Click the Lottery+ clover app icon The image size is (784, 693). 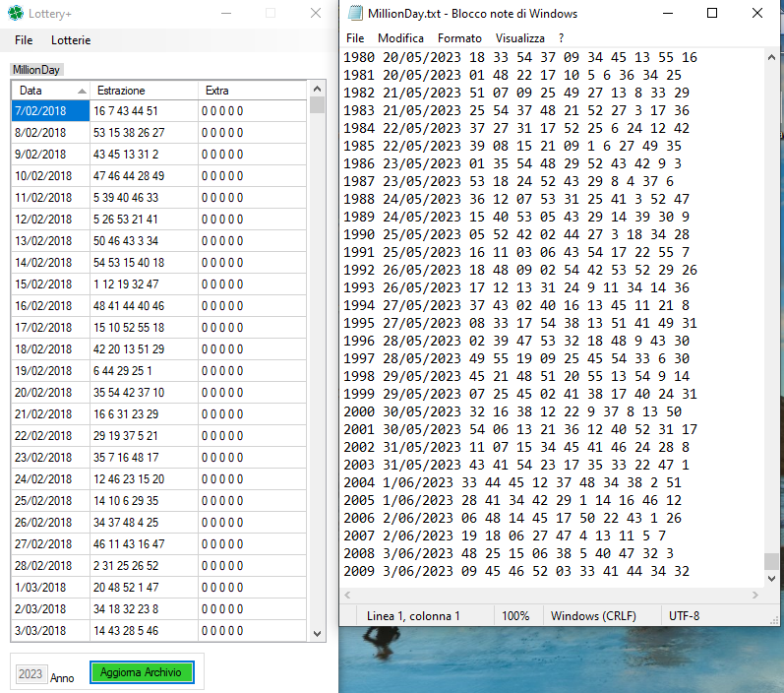point(16,13)
